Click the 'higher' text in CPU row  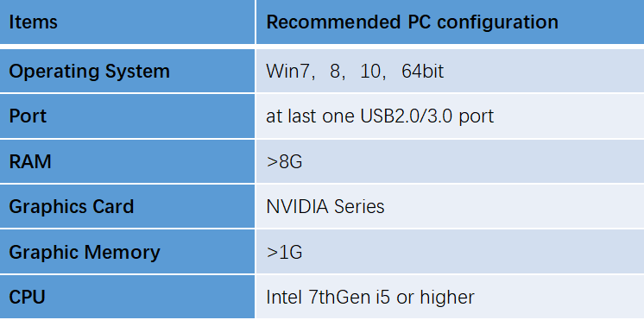[447, 298]
